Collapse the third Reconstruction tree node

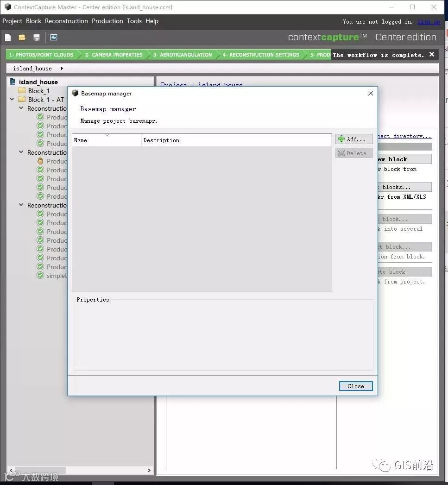[21, 205]
